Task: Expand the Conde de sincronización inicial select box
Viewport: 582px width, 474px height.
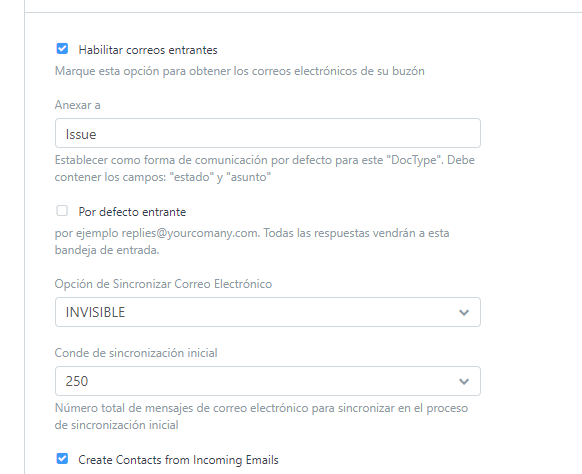Action: pyautogui.click(x=268, y=381)
